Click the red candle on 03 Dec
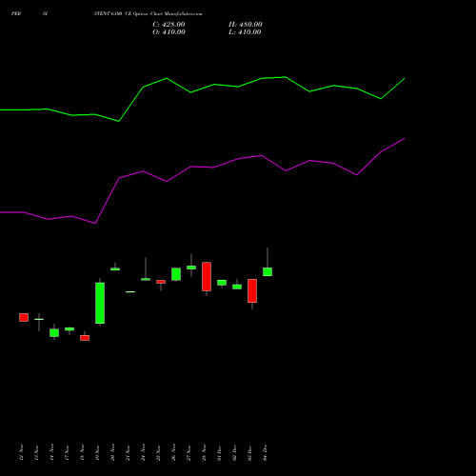Screen dimensions: 476x476 click(252, 290)
